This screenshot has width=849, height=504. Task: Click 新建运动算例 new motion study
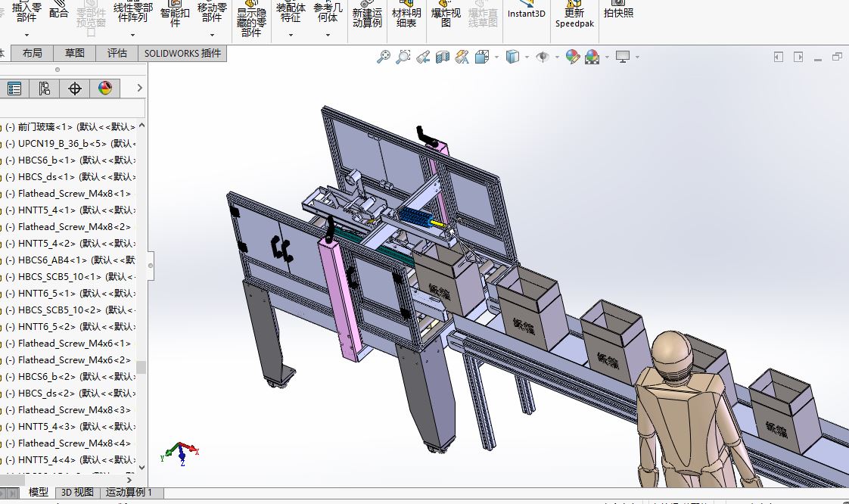(x=367, y=15)
